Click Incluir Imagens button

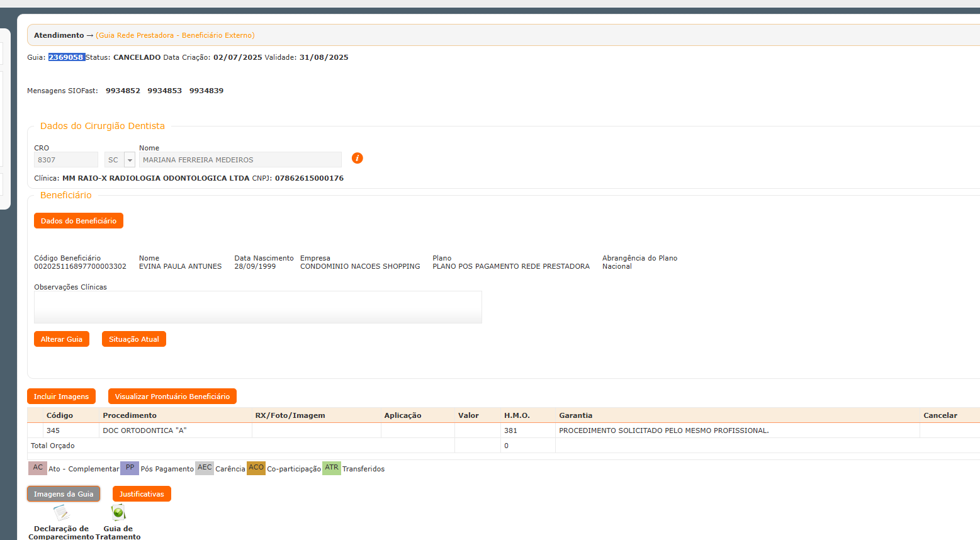click(61, 397)
